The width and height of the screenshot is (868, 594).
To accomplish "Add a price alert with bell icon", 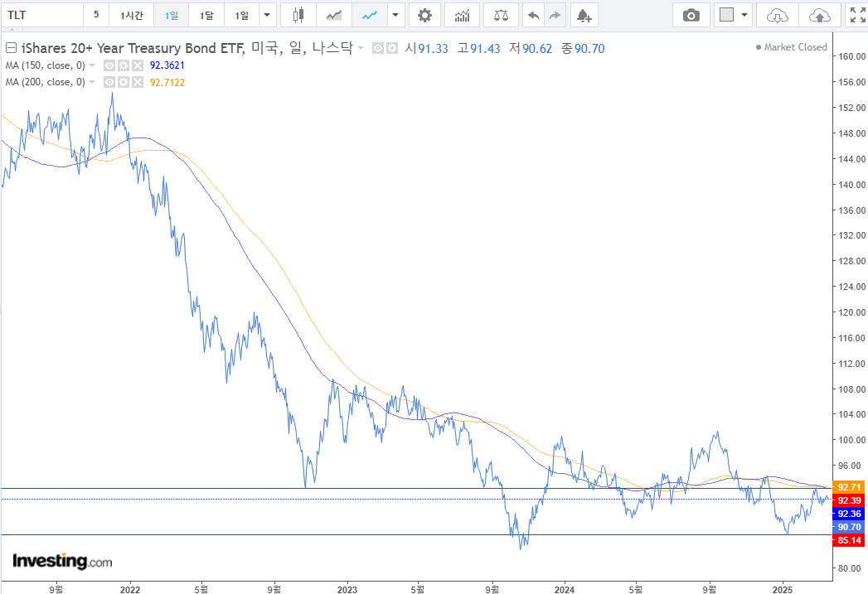I will pos(584,15).
